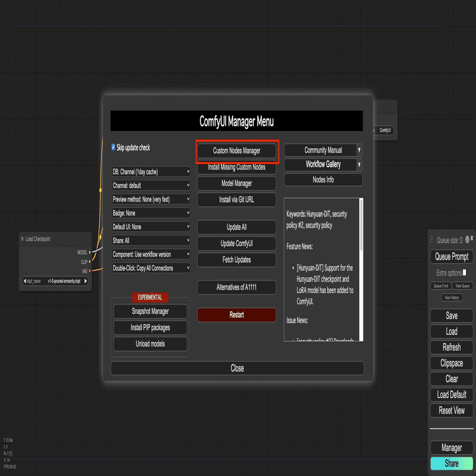This screenshot has height=476, width=476.
Task: Click the Issue News heading
Action: pyautogui.click(x=297, y=321)
